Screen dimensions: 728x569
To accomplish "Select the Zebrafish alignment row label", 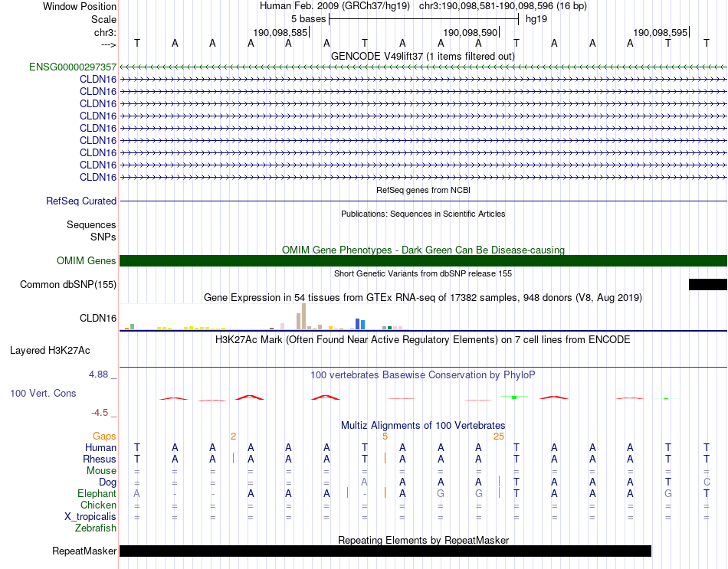I will pos(96,528).
